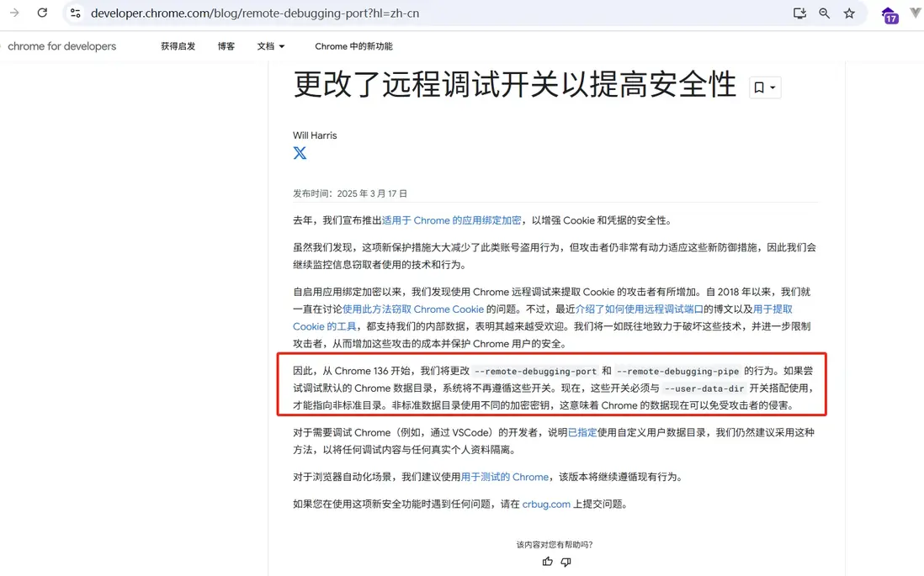Open the purple extension icon with the 17 badge

coord(889,15)
